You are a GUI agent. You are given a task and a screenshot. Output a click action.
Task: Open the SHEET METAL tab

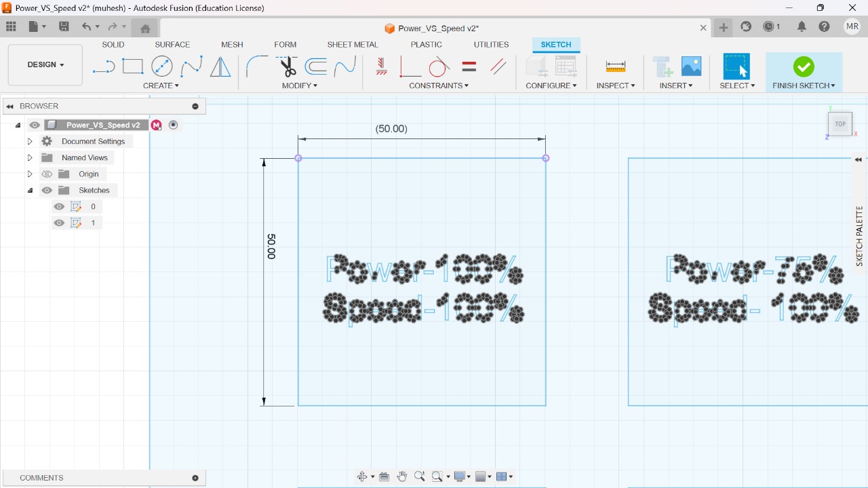coord(352,44)
